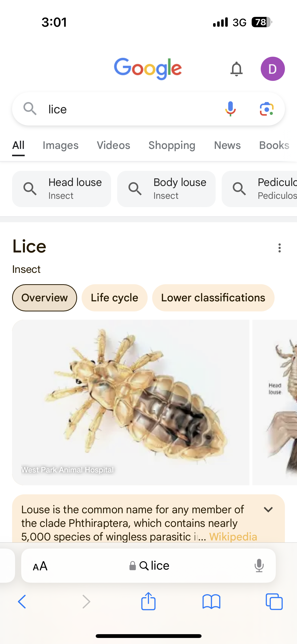The image size is (297, 644).
Task: Open the three-dot menu beside Lice
Action: pyautogui.click(x=279, y=248)
